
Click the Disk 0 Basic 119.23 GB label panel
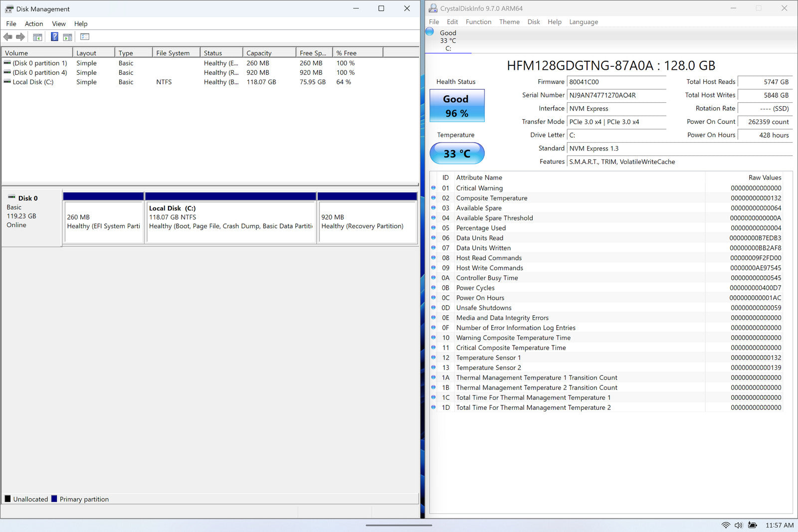tap(32, 217)
